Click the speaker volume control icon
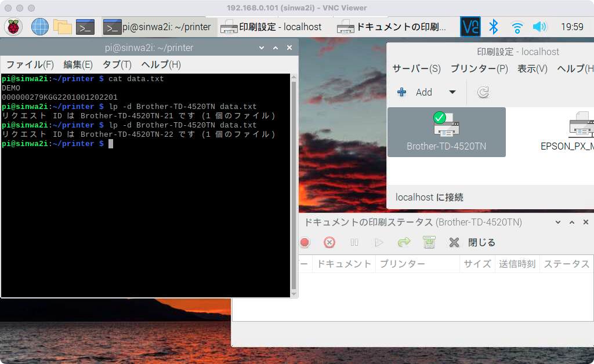594x364 pixels. click(x=540, y=27)
